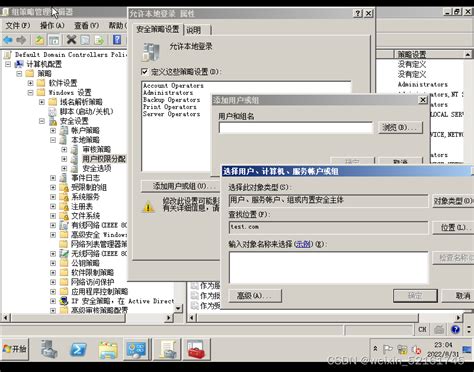Click the Forward arrow toolbar icon
Screen dimensions: 474x372
21,40
